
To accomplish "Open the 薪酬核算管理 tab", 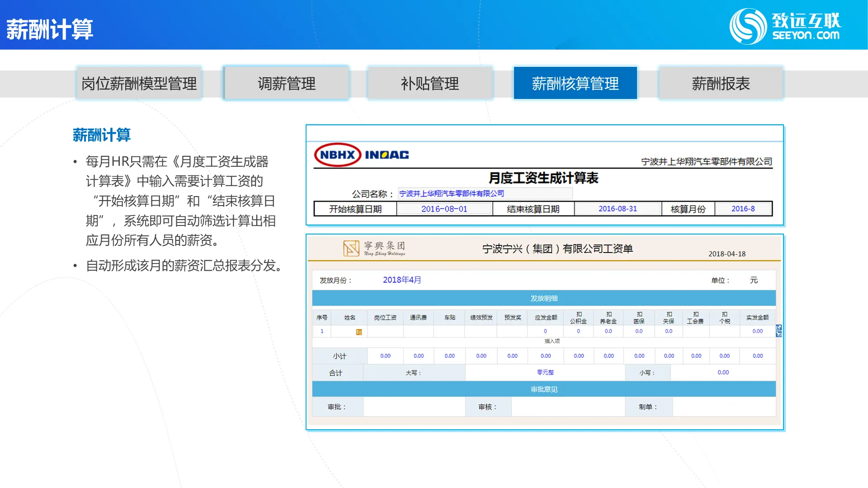I will [x=576, y=84].
